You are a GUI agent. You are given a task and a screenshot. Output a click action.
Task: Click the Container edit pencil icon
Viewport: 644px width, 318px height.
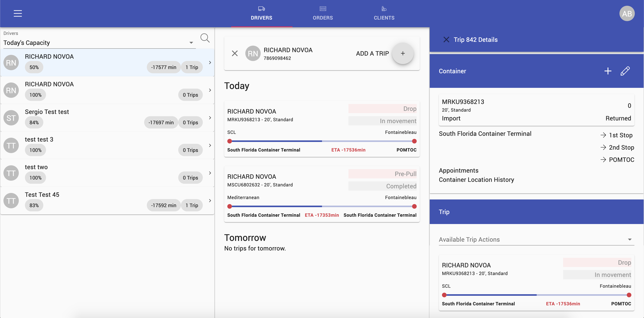coord(625,71)
